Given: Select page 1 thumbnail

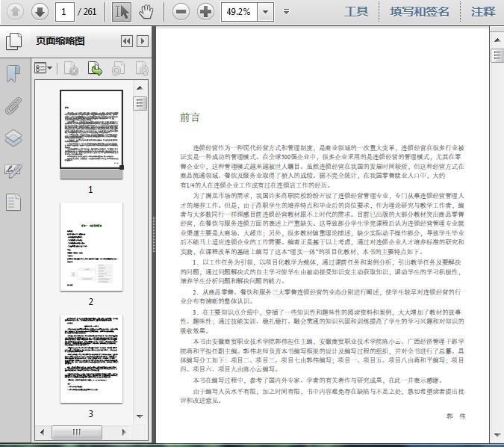Looking at the screenshot, I should click(91, 130).
